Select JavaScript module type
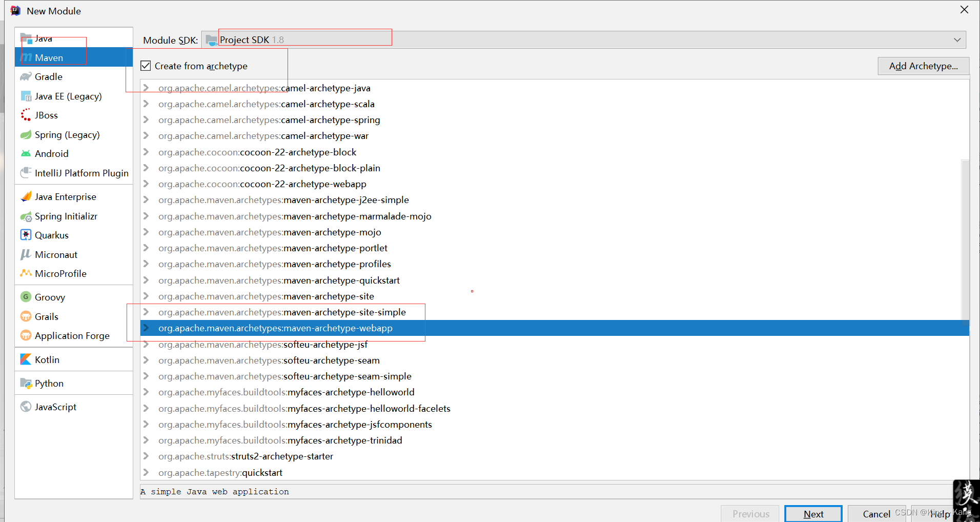 74,407
